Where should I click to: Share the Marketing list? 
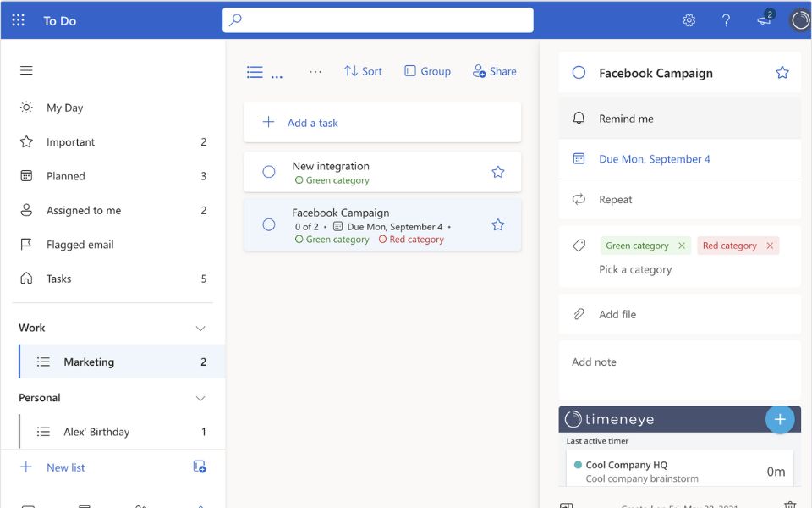click(x=494, y=71)
